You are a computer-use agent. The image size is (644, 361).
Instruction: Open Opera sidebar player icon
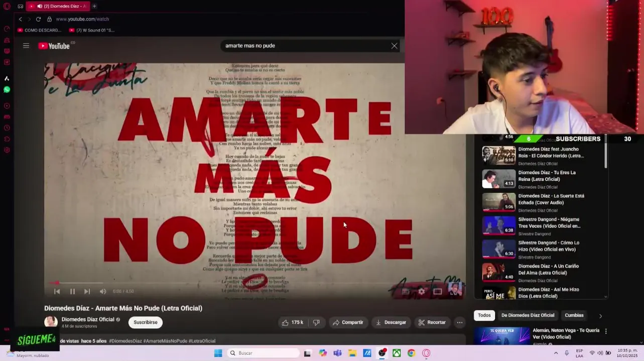[x=7, y=106]
